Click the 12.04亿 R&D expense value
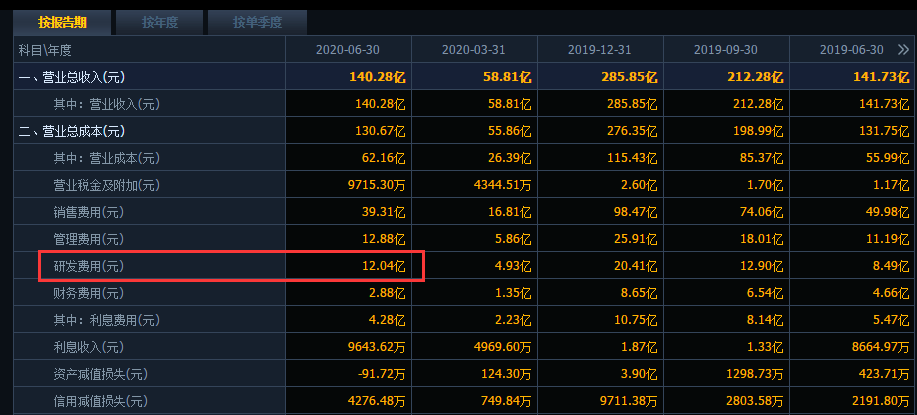 click(384, 267)
